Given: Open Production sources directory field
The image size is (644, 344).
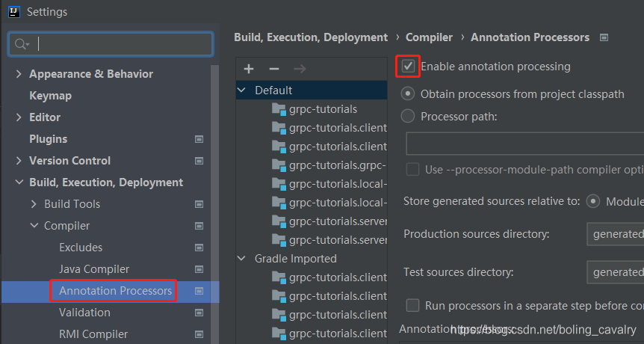Looking at the screenshot, I should [615, 234].
